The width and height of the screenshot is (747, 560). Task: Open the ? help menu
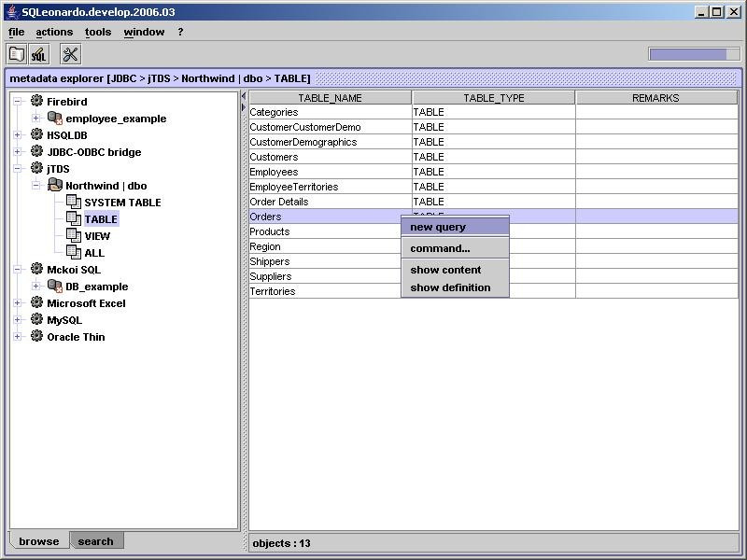(180, 32)
